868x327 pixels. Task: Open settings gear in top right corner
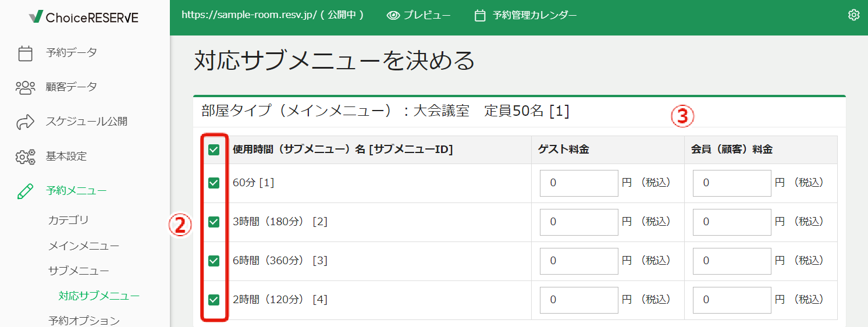point(853,15)
